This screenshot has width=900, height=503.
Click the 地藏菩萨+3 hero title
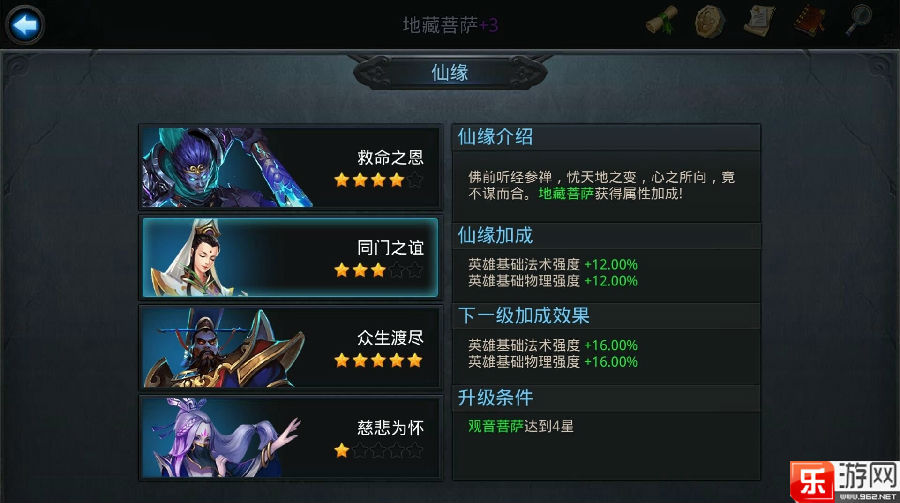[x=450, y=25]
